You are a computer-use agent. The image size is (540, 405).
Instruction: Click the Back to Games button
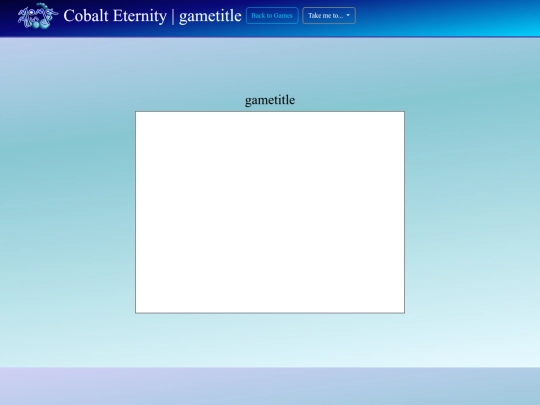click(272, 15)
